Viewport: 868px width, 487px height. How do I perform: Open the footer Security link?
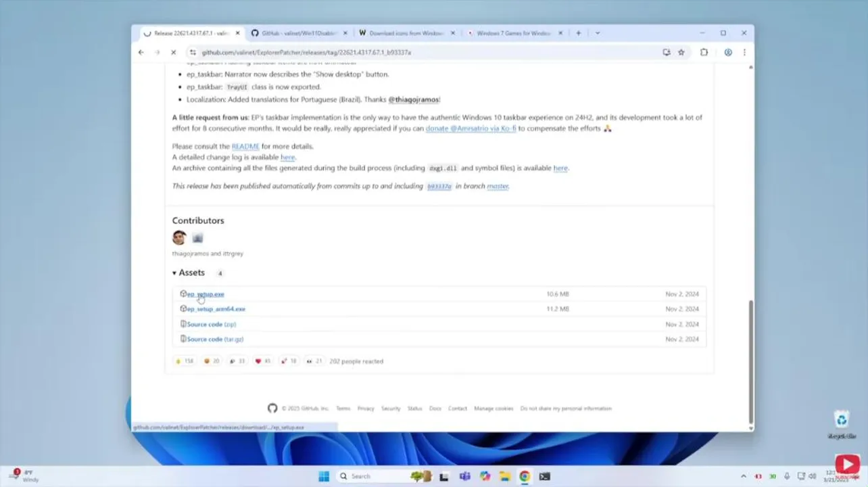click(x=391, y=409)
